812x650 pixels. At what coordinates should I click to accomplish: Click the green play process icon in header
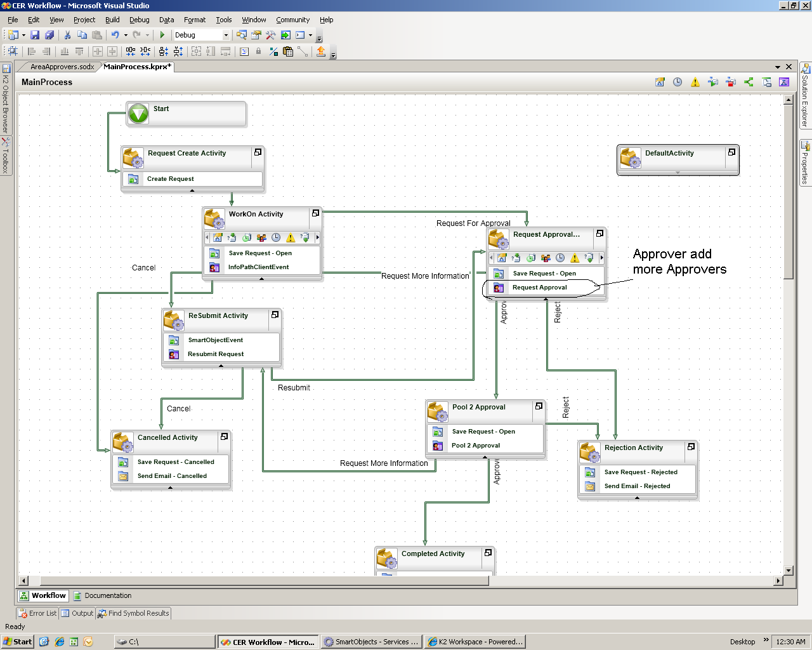click(713, 82)
